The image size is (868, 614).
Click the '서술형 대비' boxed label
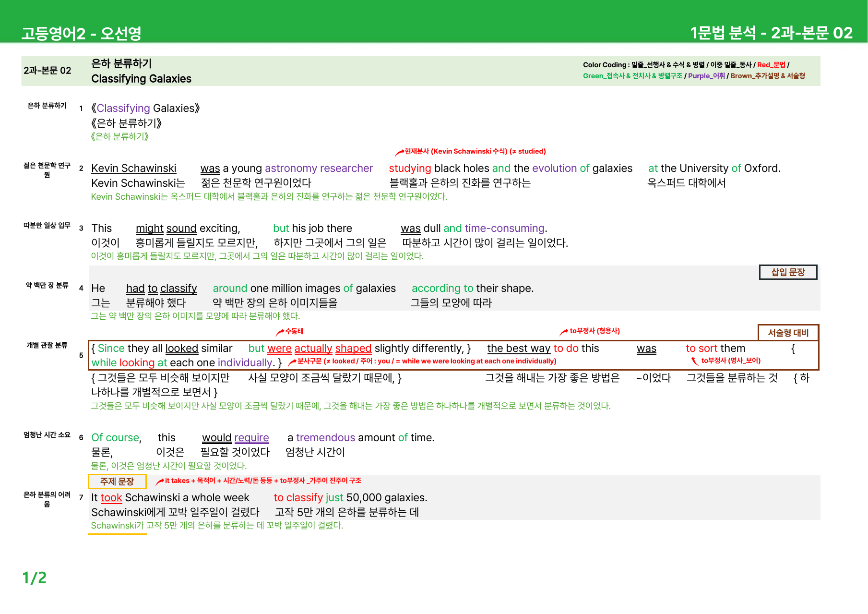pyautogui.click(x=788, y=333)
